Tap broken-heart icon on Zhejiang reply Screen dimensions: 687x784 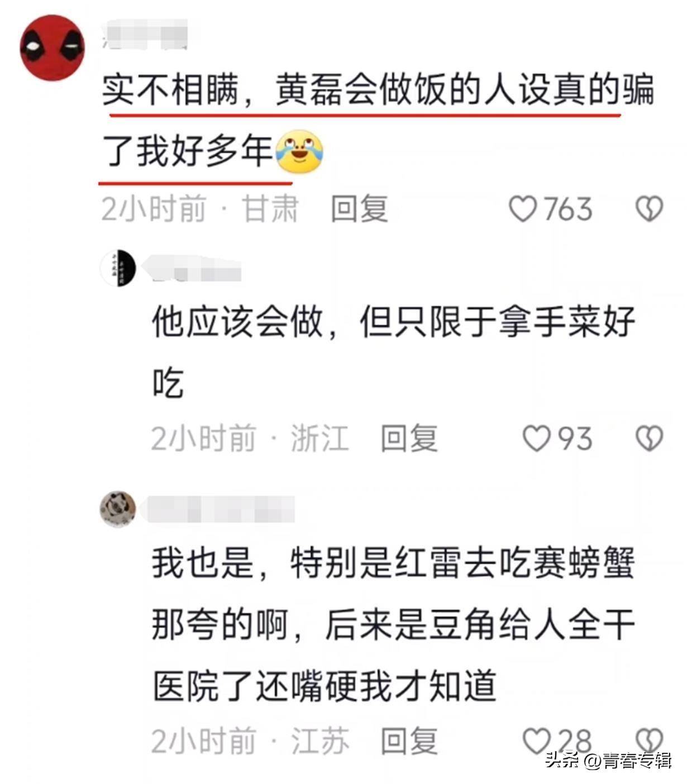coord(649,438)
